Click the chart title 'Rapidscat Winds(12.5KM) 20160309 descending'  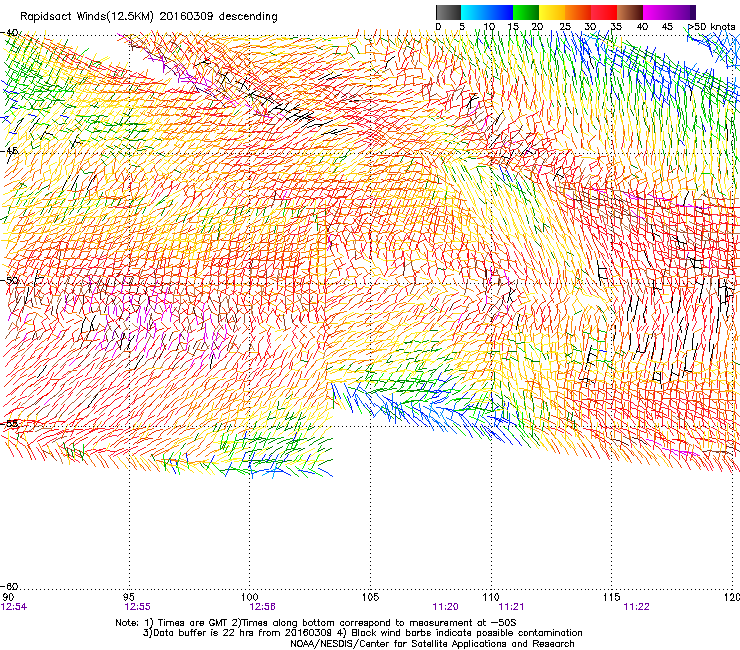(x=149, y=17)
